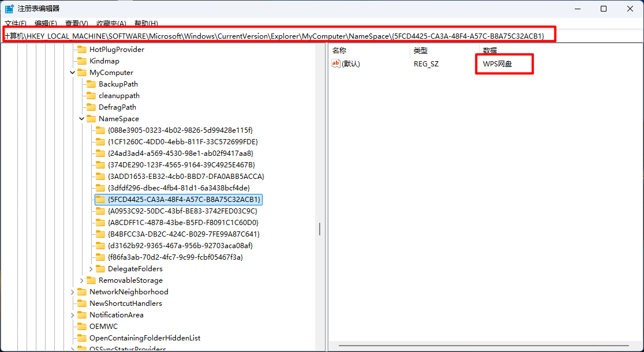Collapse the NameSpace key arrow
This screenshot has height=352, width=644.
coord(82,119)
